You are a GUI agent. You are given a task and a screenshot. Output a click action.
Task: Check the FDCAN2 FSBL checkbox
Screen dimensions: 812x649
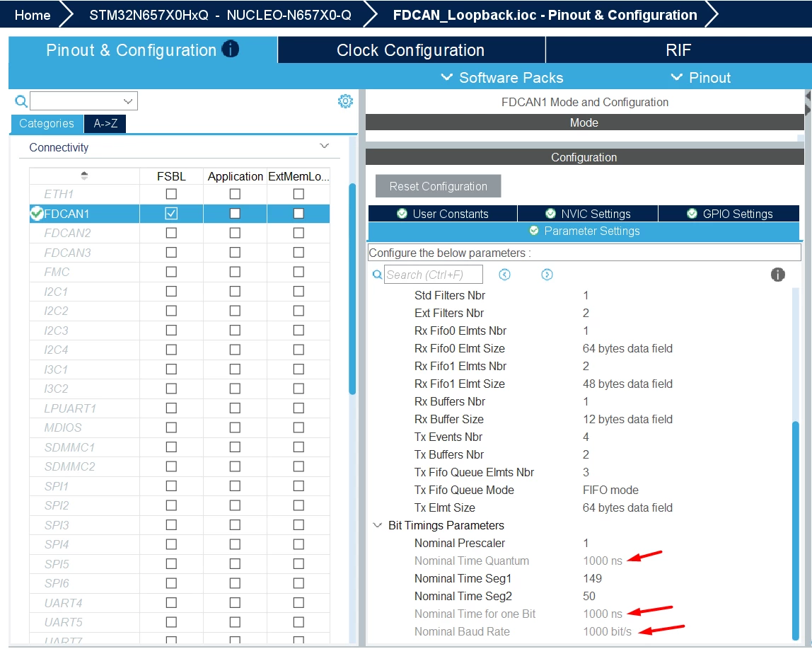click(171, 233)
